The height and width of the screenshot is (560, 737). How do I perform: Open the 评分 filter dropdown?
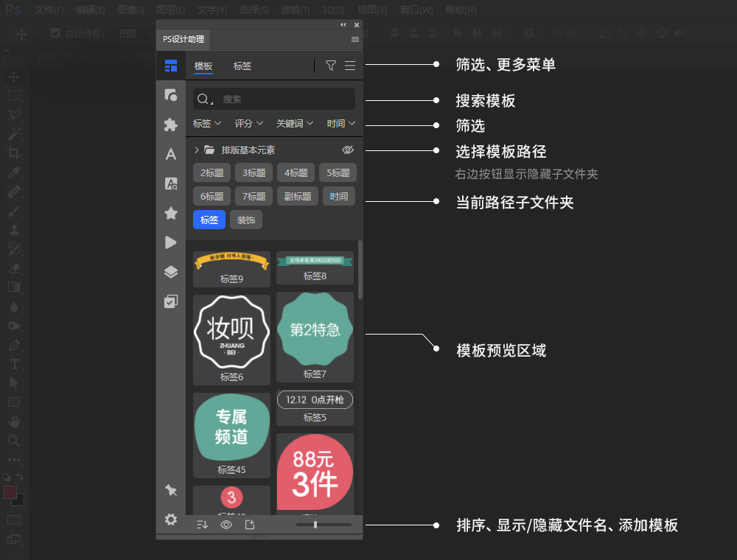248,123
